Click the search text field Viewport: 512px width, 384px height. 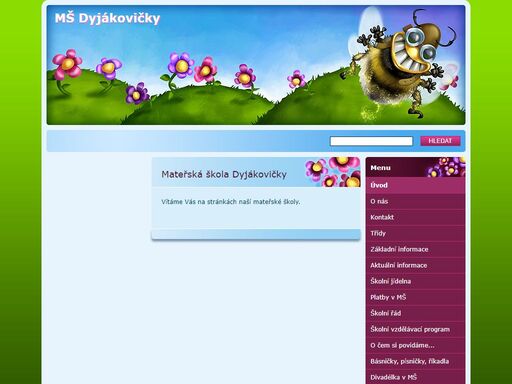click(371, 141)
